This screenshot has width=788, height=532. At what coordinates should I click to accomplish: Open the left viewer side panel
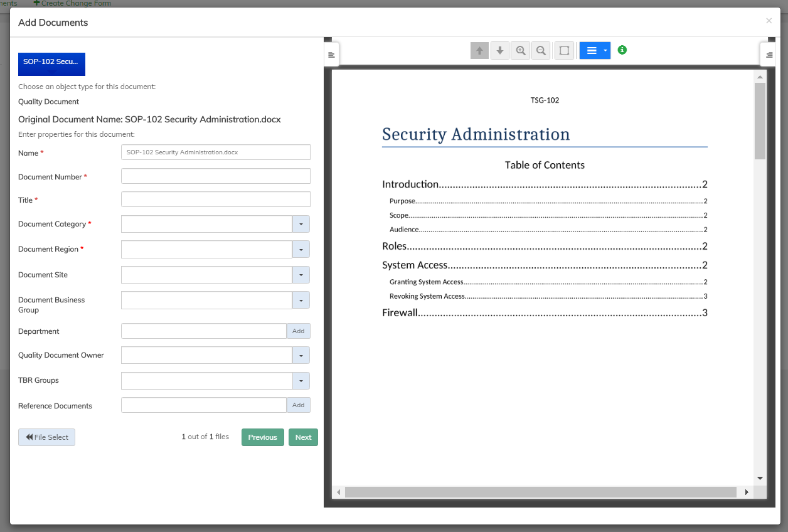pyautogui.click(x=331, y=55)
